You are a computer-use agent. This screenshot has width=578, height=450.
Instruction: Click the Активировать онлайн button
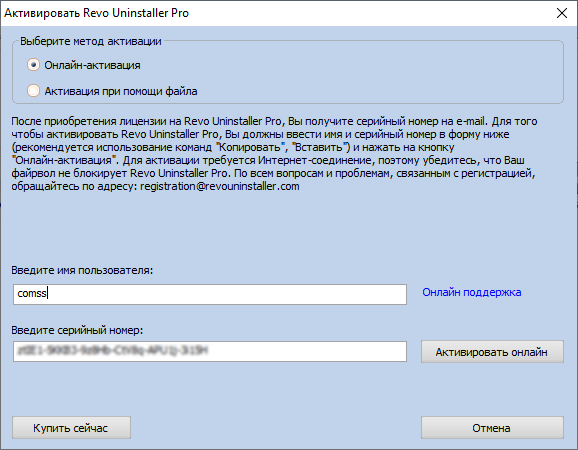coord(492,352)
